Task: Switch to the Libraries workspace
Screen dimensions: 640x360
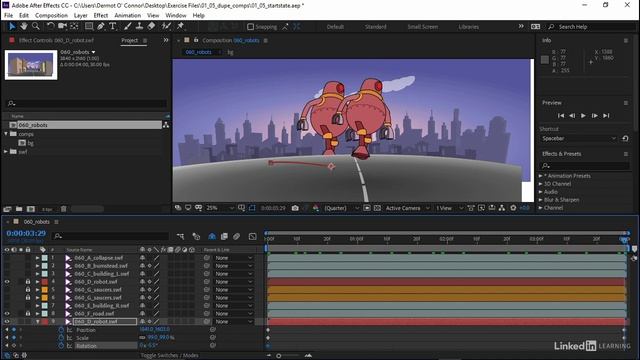Action: point(469,27)
